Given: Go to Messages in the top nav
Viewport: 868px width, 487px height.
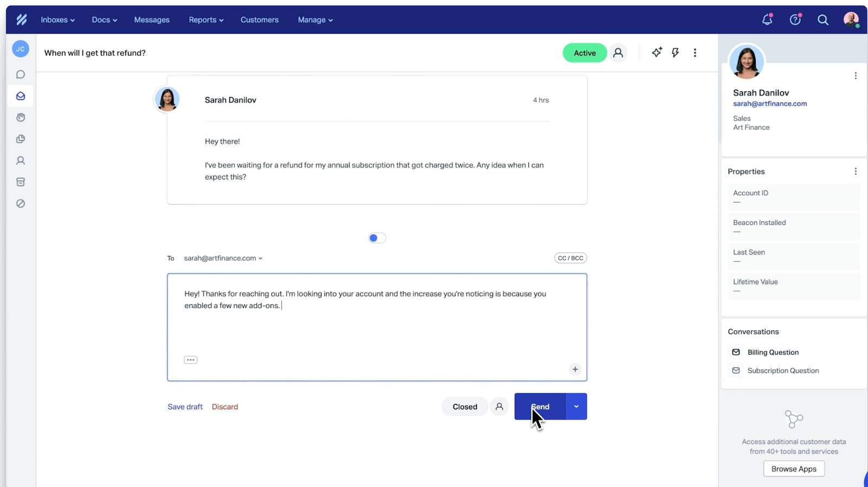Looking at the screenshot, I should (x=152, y=20).
